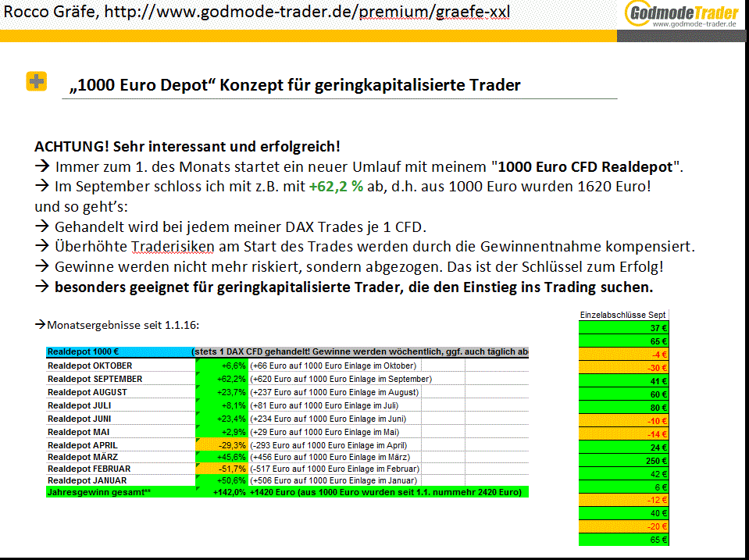Select the "1000 Euro Depot" Konzept heading
749x560 pixels.
tap(294, 85)
